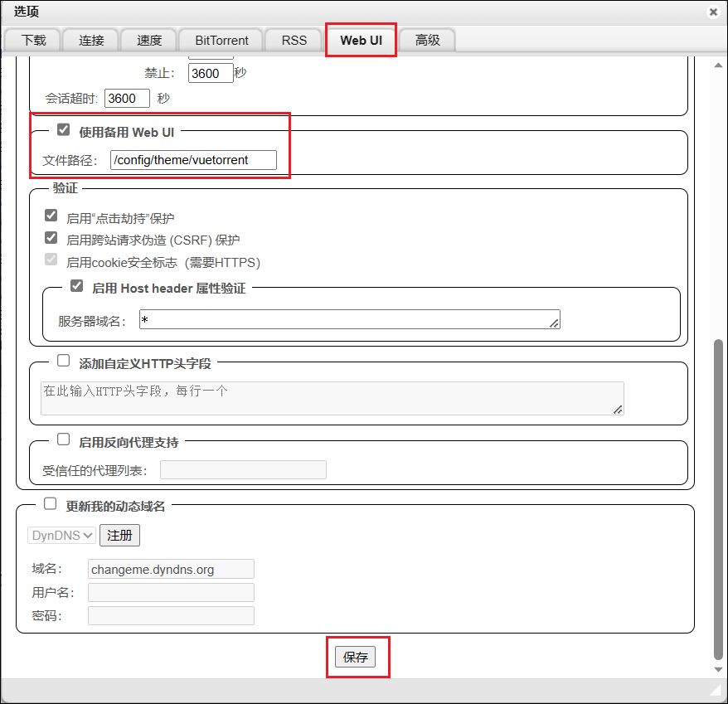Toggle 启用 Host header 属性验证 checkbox

[x=77, y=287]
